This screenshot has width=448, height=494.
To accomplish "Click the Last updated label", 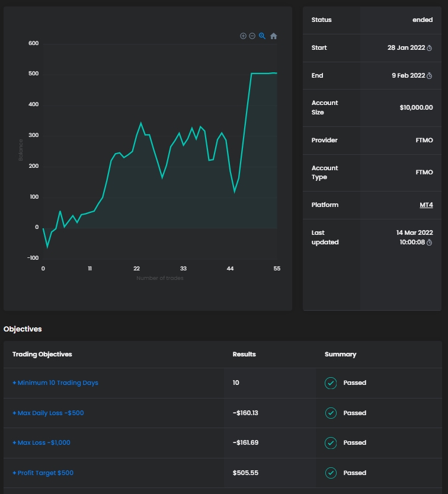I will [325, 237].
